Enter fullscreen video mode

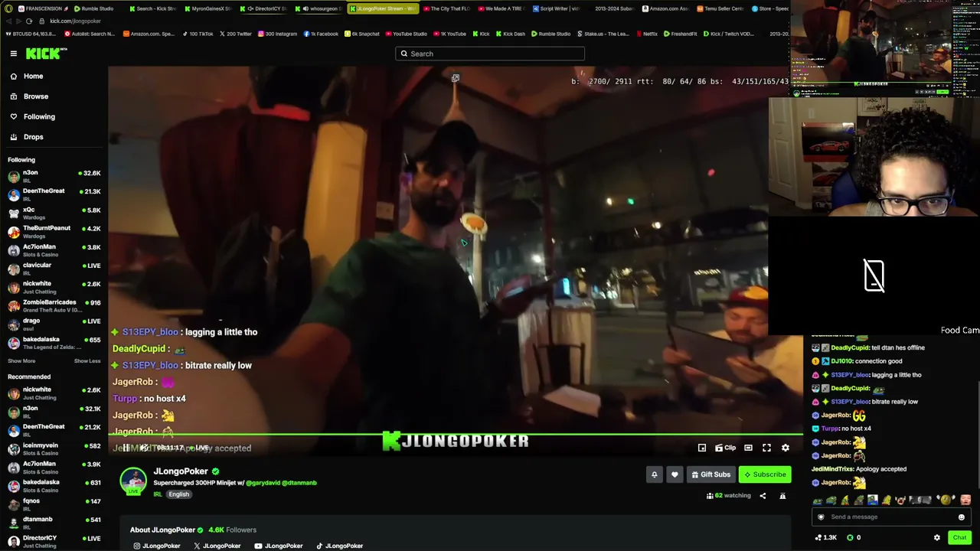[x=766, y=448]
